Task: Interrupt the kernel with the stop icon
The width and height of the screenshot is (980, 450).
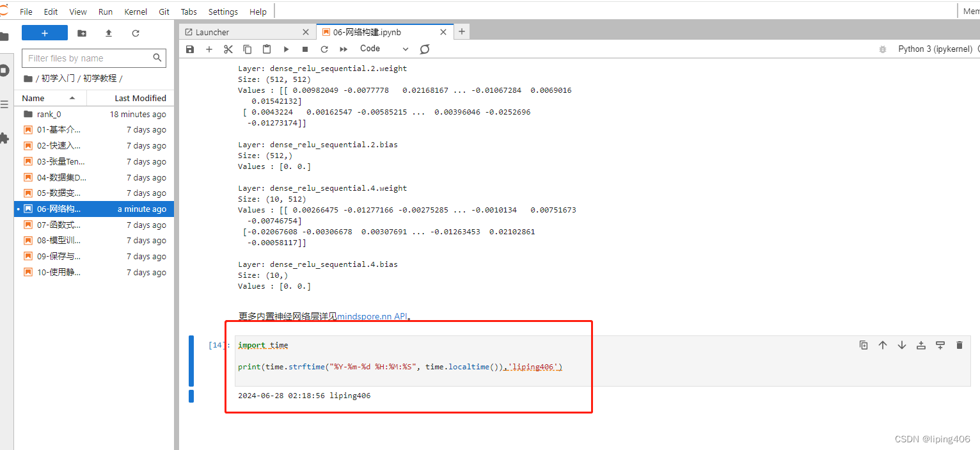Action: [x=305, y=49]
